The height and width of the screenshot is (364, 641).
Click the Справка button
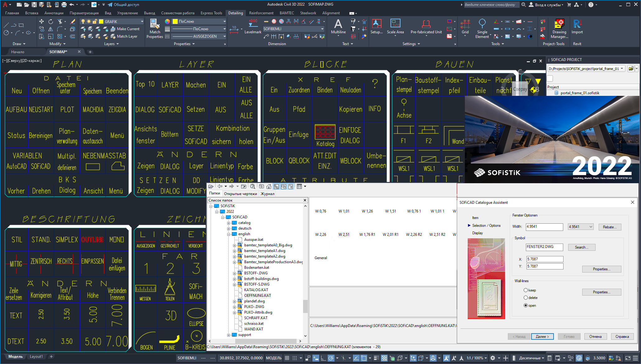point(622,337)
